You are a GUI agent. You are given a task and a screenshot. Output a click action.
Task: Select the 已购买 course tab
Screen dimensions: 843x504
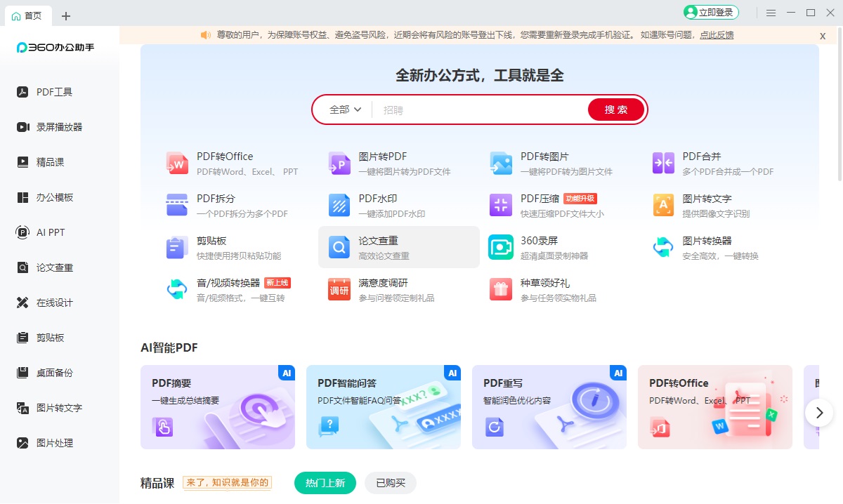pos(391,483)
